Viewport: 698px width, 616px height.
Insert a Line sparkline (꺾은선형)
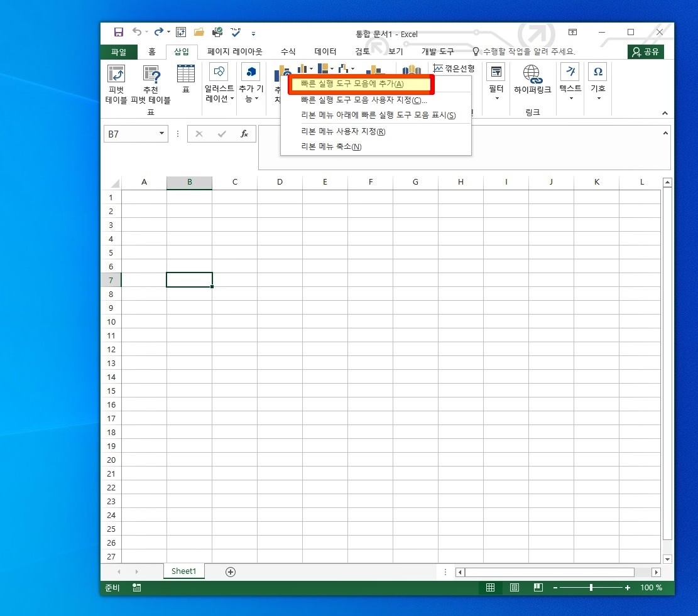(454, 68)
